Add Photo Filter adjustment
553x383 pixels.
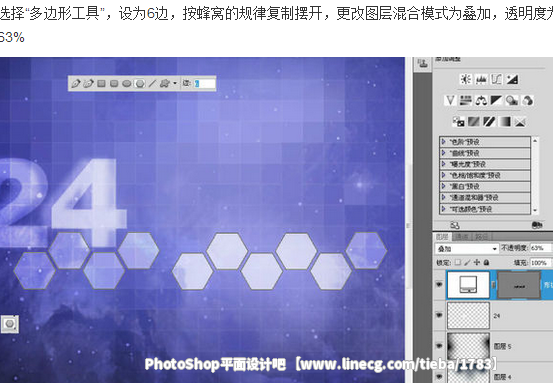coord(511,101)
